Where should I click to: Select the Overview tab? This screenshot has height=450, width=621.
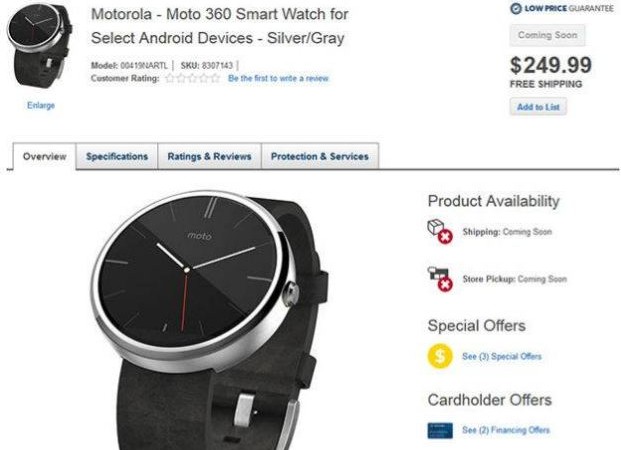[44, 156]
